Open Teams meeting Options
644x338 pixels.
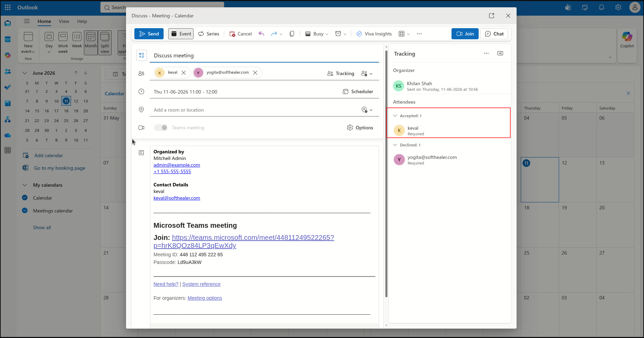360,128
